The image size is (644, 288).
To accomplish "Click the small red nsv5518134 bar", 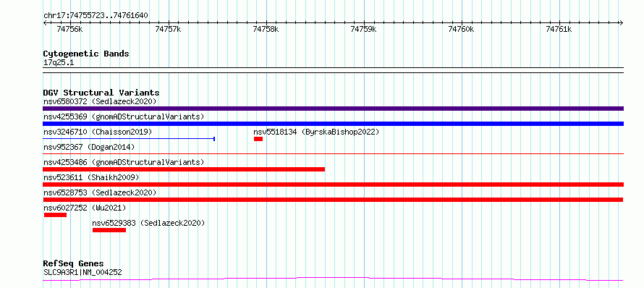I will [258, 139].
